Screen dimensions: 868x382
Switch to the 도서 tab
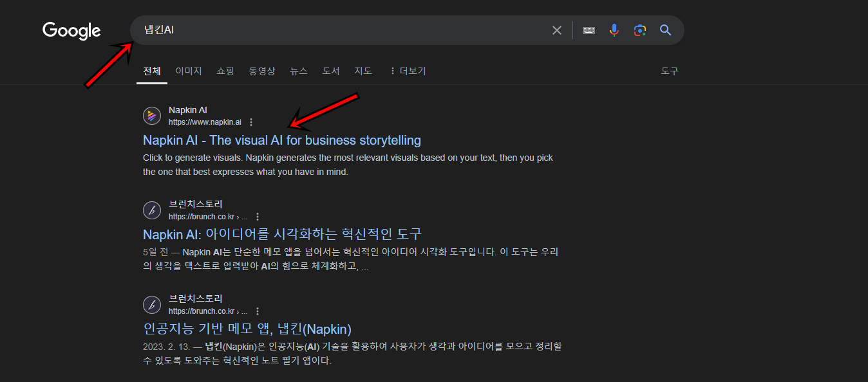(331, 71)
